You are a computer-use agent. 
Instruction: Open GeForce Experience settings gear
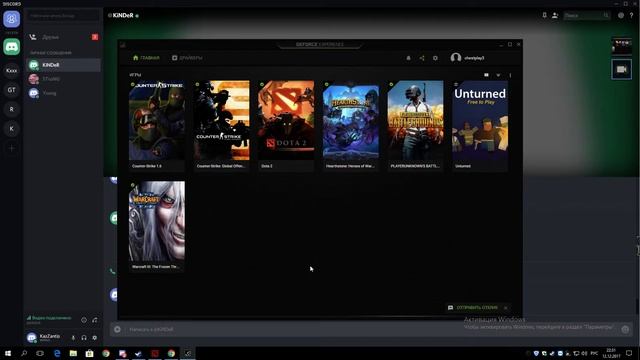[x=435, y=58]
